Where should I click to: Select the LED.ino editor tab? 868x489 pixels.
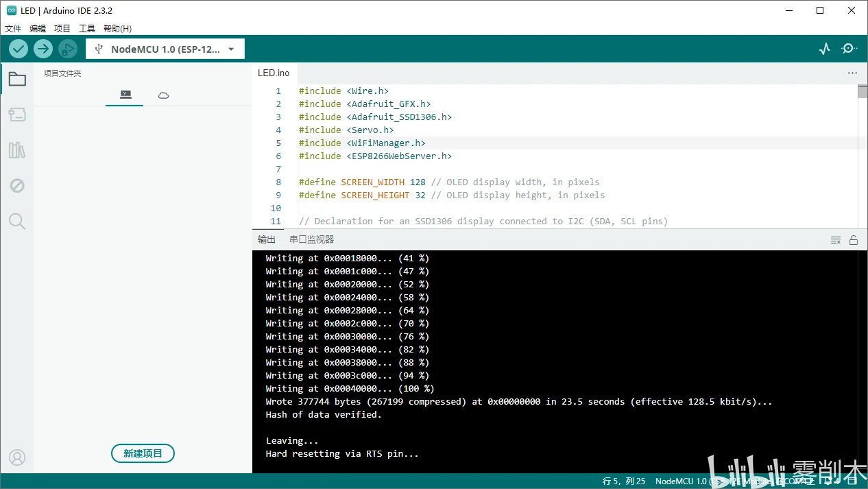(274, 73)
